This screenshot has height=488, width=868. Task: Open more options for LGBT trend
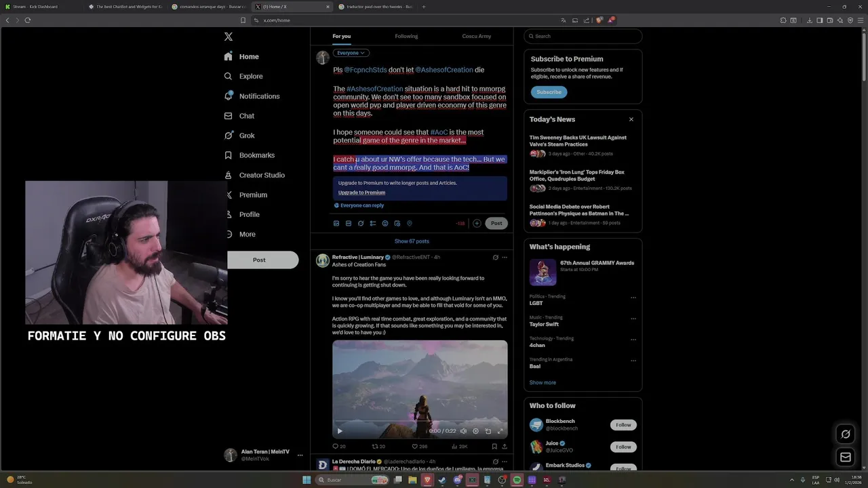point(633,298)
